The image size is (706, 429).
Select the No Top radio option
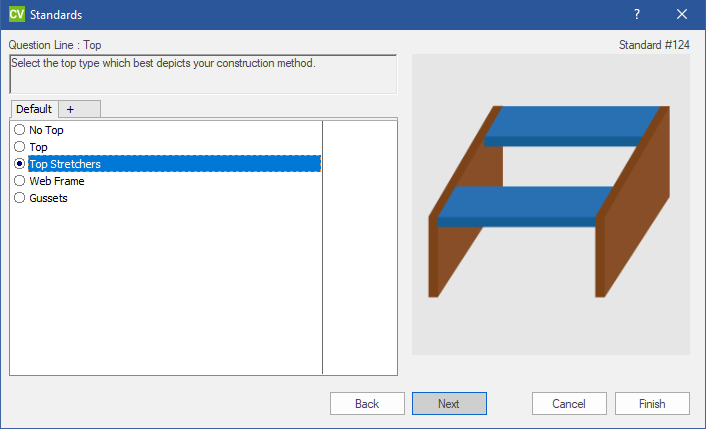click(20, 130)
